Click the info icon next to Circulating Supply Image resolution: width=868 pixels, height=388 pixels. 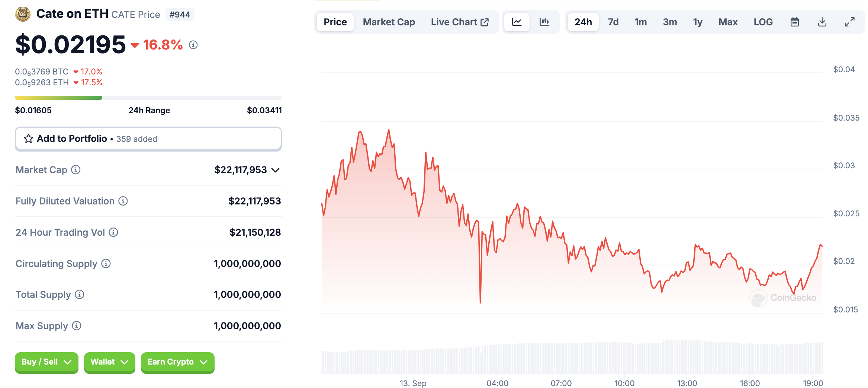pos(106,264)
